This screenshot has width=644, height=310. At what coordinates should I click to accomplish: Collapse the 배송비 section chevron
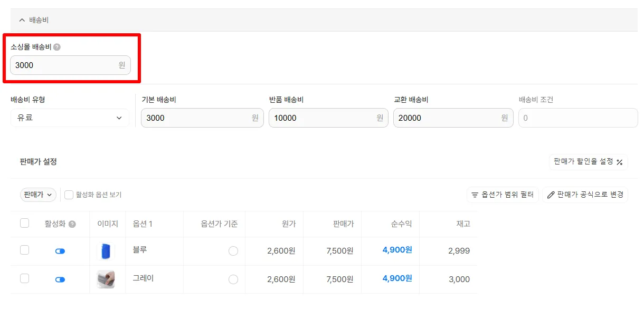click(x=22, y=20)
